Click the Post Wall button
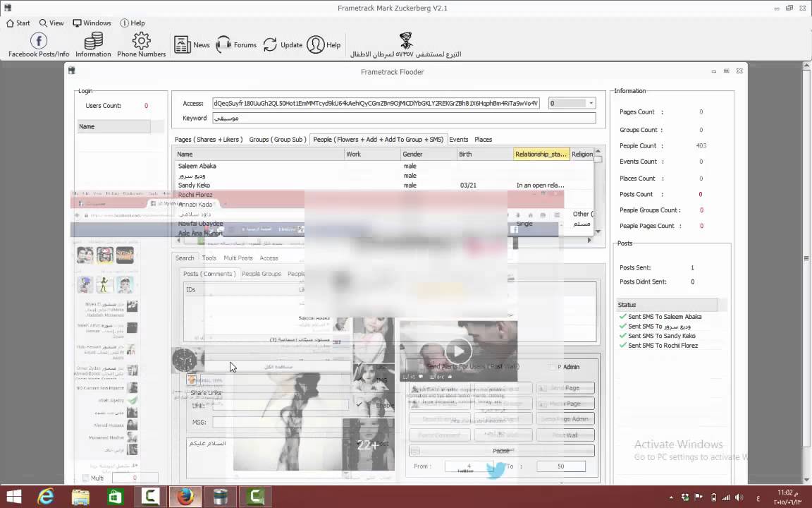Viewport: 812px width, 508px height. coord(565,435)
